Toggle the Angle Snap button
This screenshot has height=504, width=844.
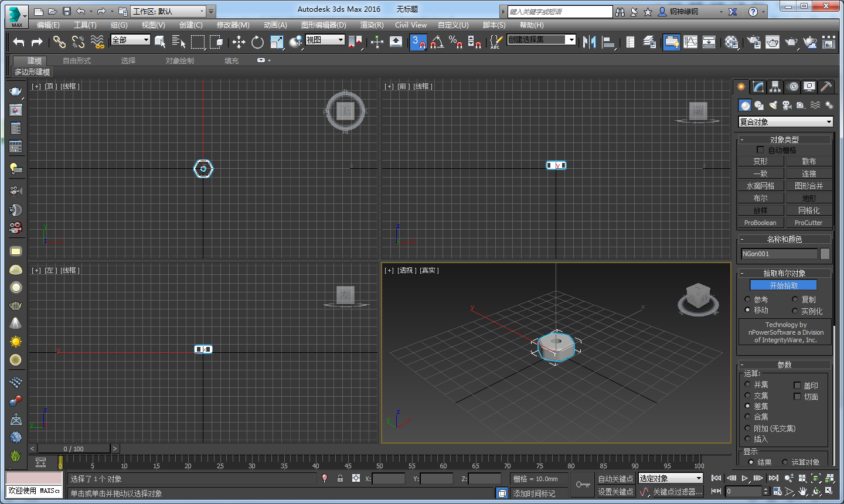coord(437,42)
